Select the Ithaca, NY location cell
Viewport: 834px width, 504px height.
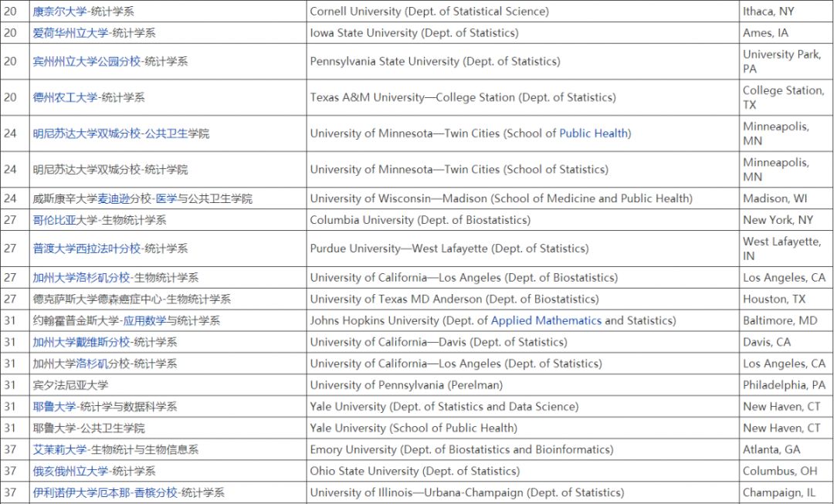(x=786, y=11)
